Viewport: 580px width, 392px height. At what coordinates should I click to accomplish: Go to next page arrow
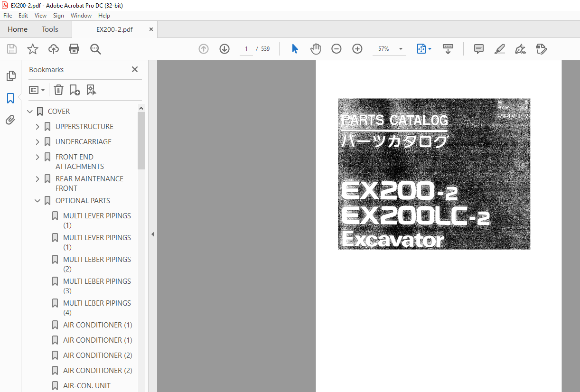[x=225, y=49]
